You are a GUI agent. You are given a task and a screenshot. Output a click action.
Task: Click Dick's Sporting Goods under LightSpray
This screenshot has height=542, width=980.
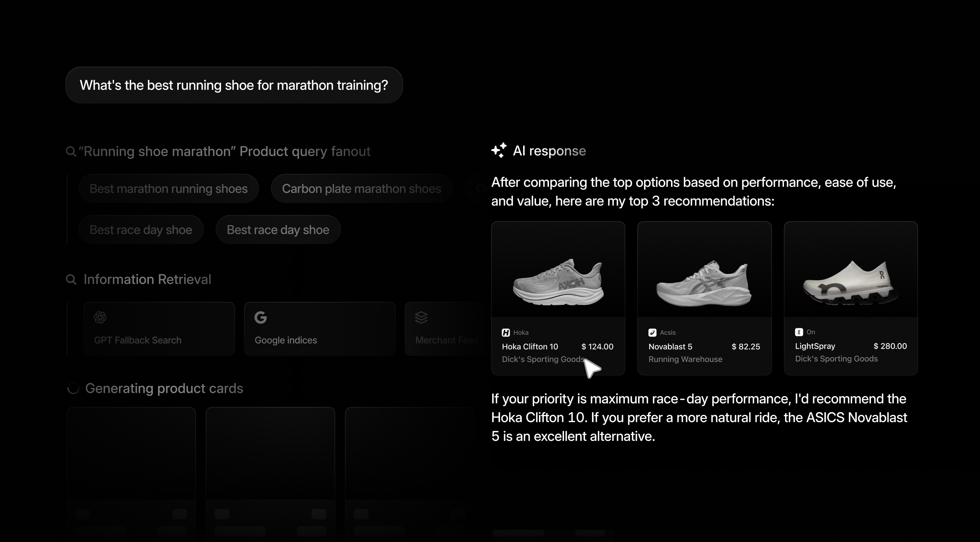[x=836, y=359]
